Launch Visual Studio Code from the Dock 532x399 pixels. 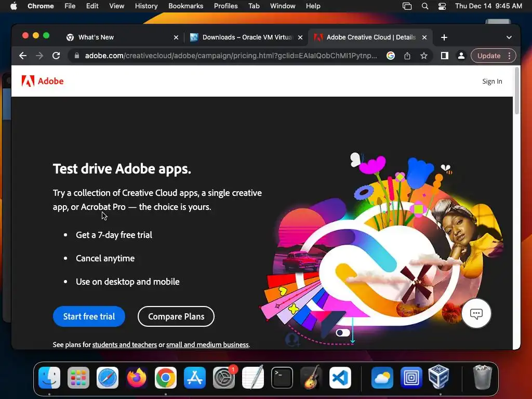tap(340, 378)
